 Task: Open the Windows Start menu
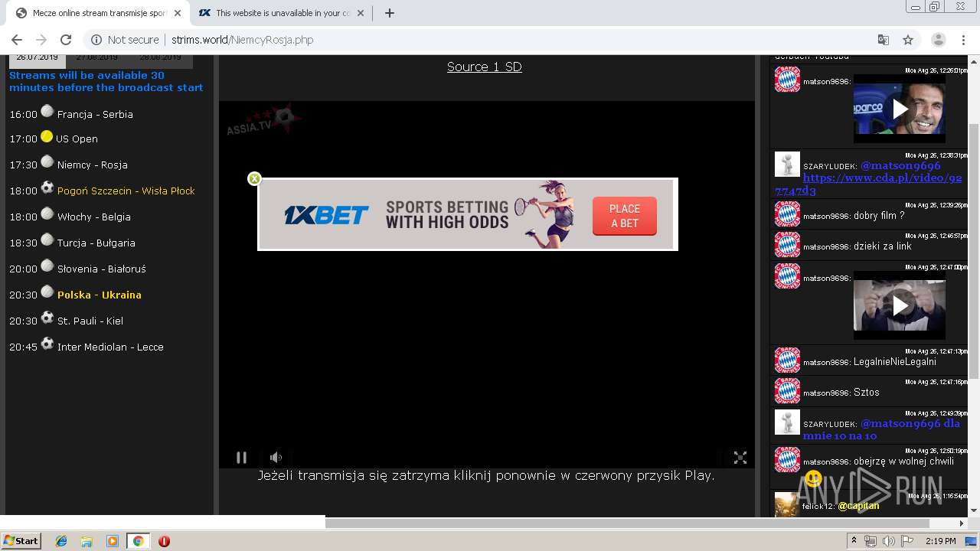click(x=21, y=540)
